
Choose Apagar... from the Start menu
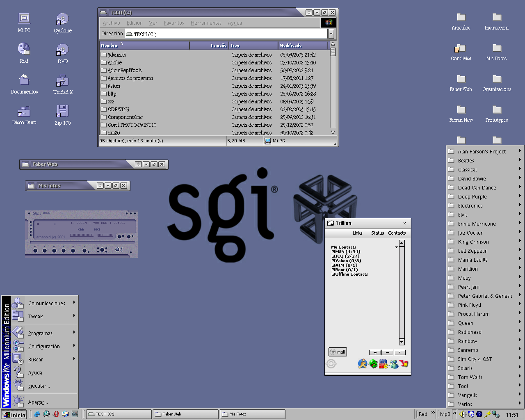44,402
